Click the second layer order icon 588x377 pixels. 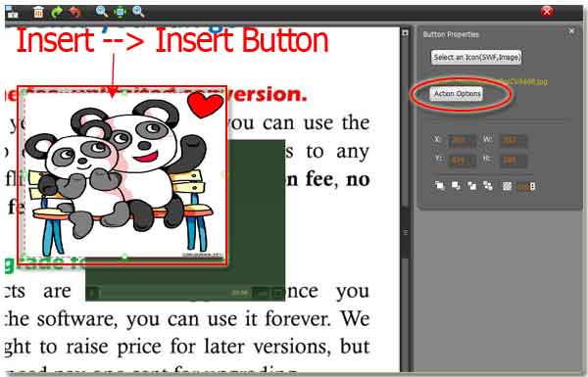click(456, 185)
